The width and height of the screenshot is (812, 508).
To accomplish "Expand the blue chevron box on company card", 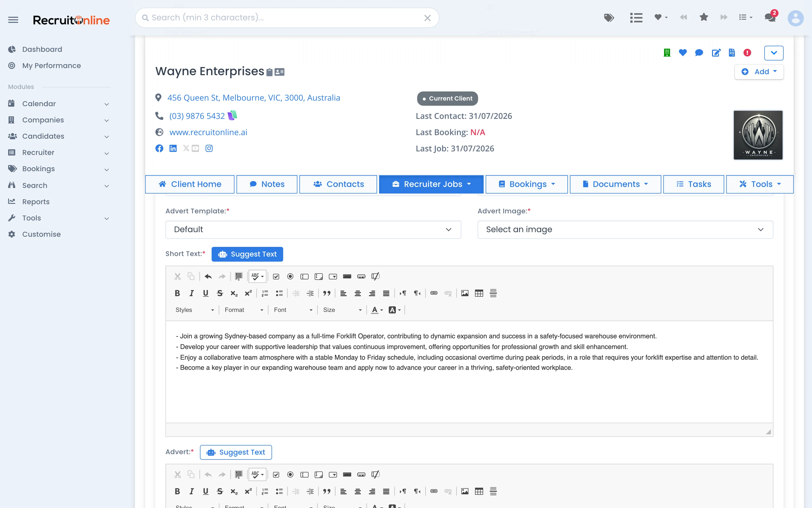I will [774, 53].
